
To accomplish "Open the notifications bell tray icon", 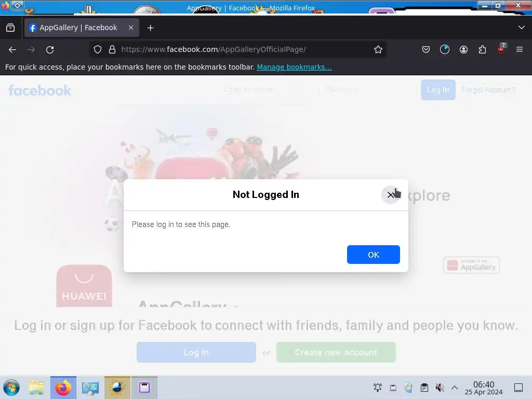I will click(x=377, y=388).
